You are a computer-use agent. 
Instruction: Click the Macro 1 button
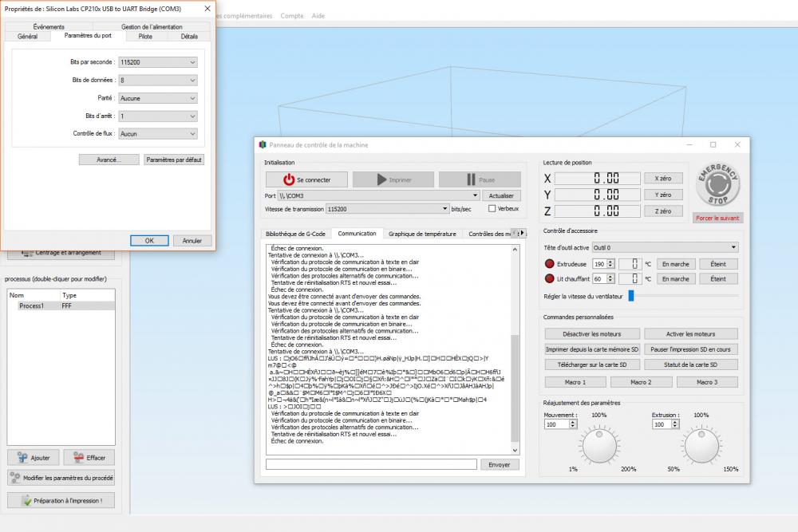click(575, 382)
